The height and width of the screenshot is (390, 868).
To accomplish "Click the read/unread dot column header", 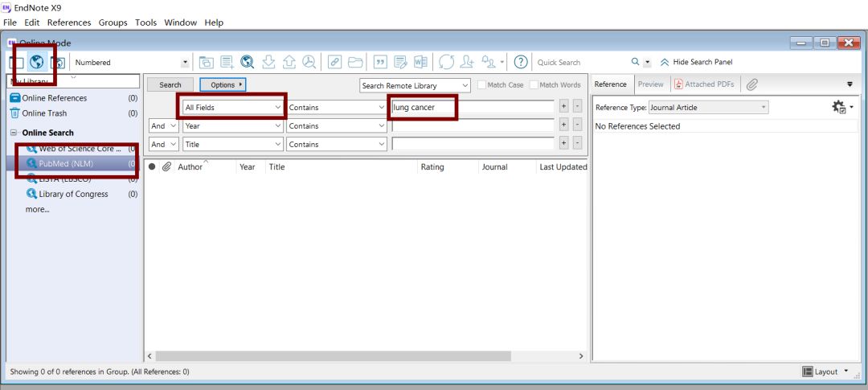I will (x=152, y=166).
